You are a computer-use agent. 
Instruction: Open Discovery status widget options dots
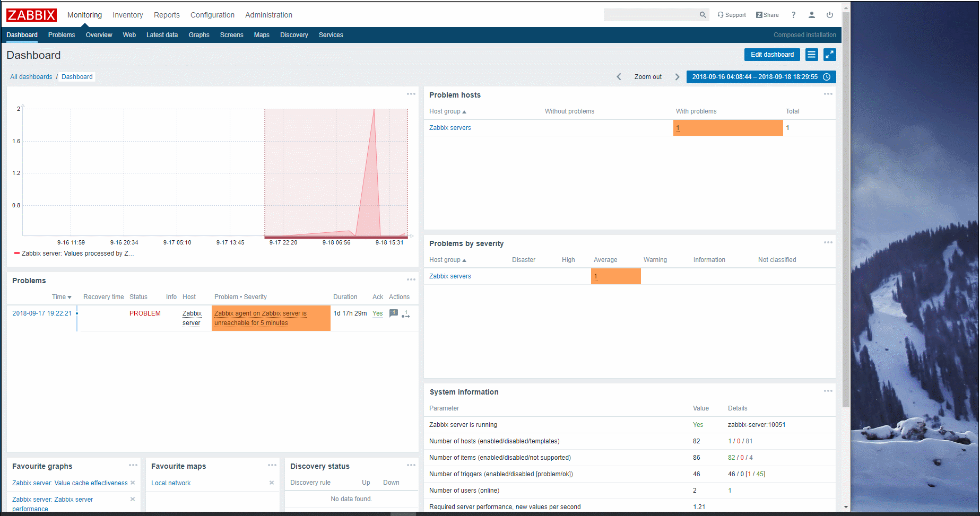[x=411, y=465]
